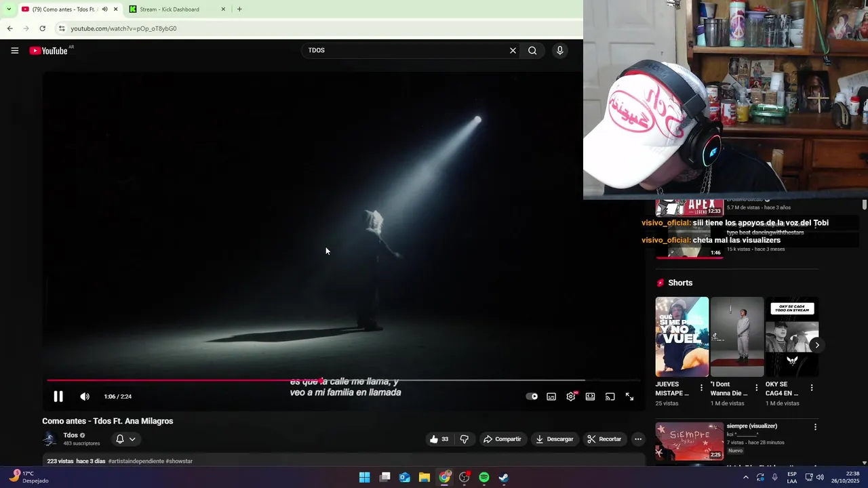Open File Explorer from the taskbar
Screen dimensions: 868x488
pyautogui.click(x=425, y=477)
